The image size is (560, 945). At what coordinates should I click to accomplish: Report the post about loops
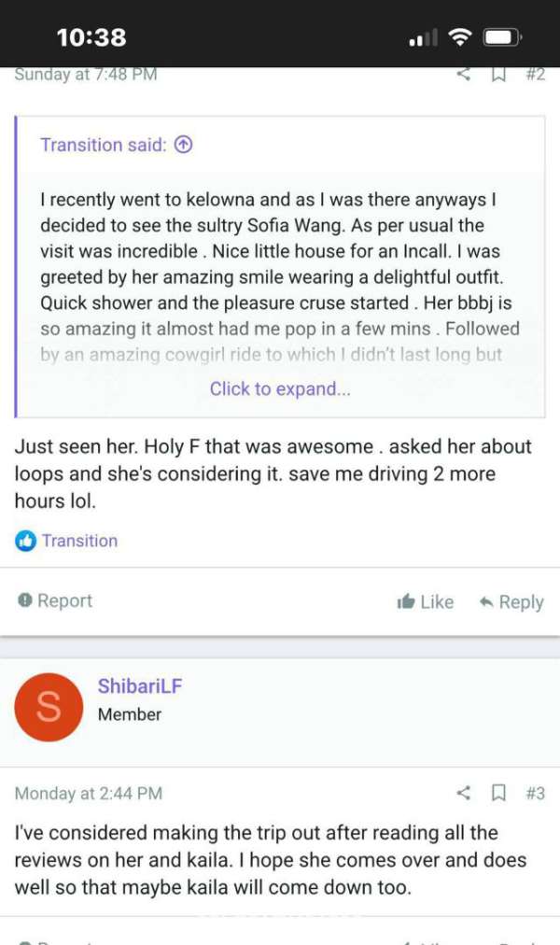coord(55,600)
